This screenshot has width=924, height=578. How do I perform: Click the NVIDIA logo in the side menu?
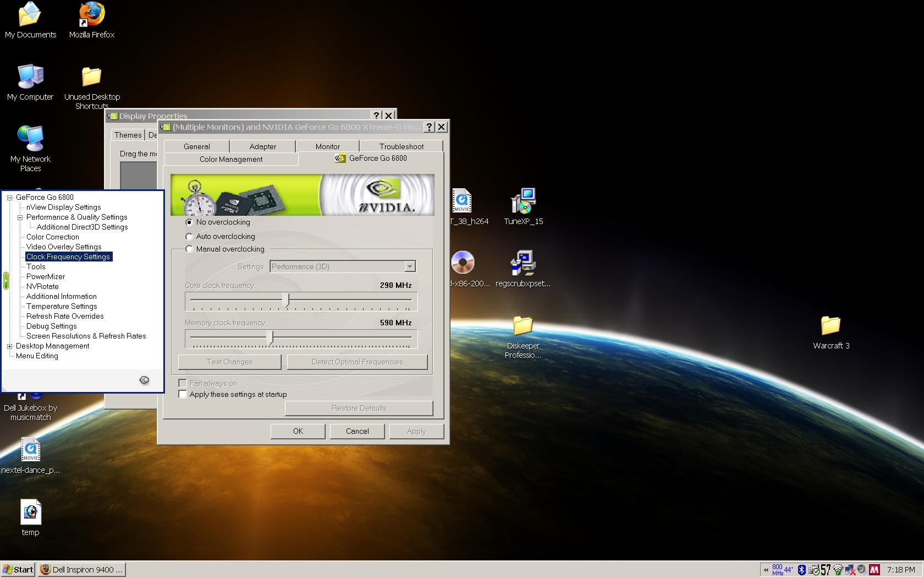[x=144, y=380]
